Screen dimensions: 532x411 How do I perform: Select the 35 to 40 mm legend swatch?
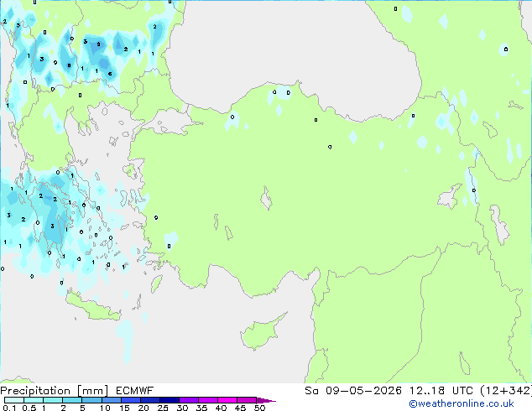pyautogui.click(x=208, y=400)
